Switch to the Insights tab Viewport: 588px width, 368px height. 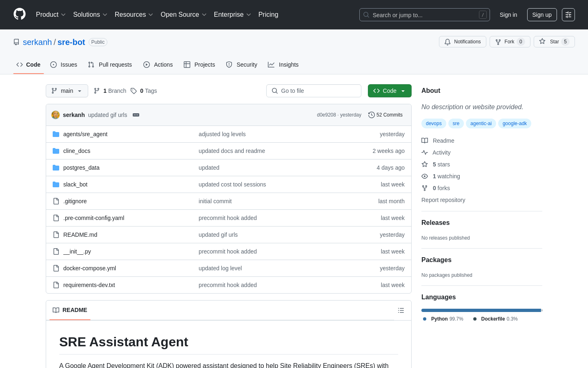[x=283, y=65]
